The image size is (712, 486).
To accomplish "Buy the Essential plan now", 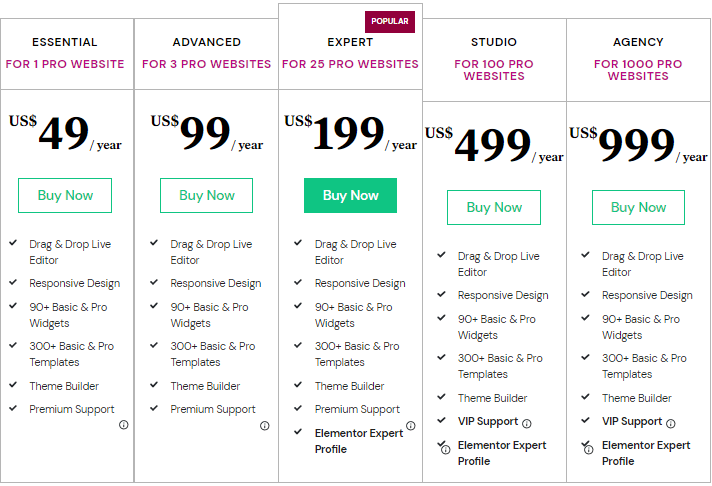I will [x=65, y=195].
